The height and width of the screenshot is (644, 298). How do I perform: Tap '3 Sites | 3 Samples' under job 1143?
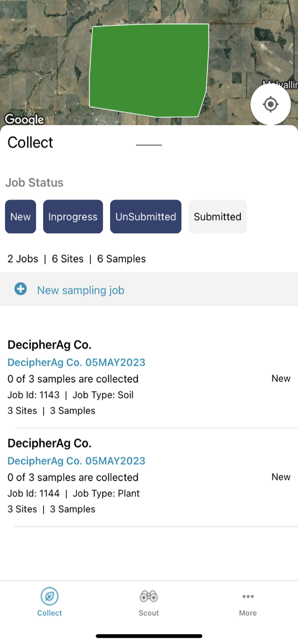(x=51, y=411)
